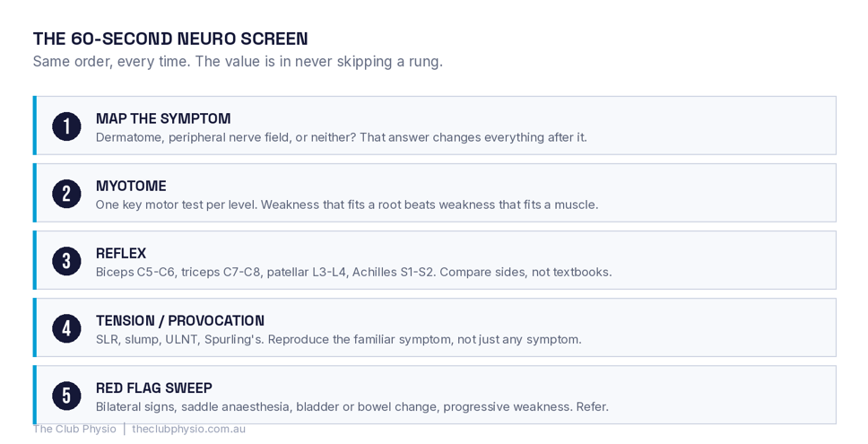Screen dimensions: 868x444
Task: Click the blue accent bar of REFLEX card
Action: coord(35,260)
